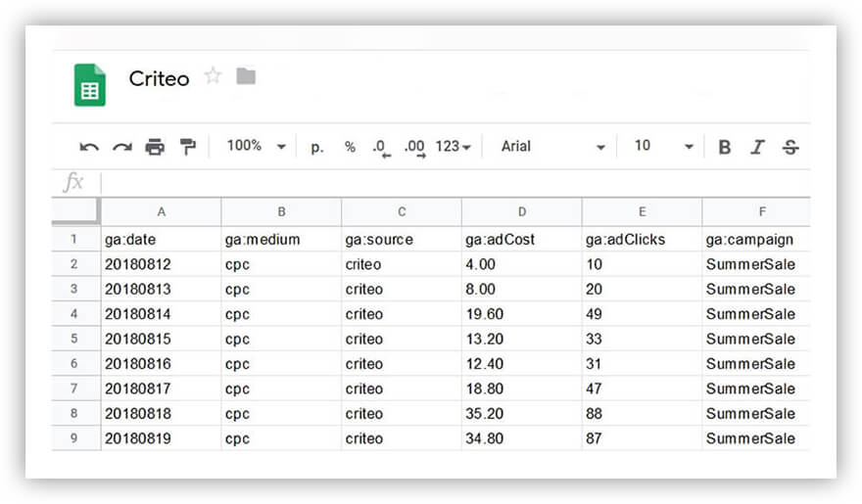Viewport: 862px width, 504px height.
Task: Select row 2 header
Action: click(x=73, y=264)
